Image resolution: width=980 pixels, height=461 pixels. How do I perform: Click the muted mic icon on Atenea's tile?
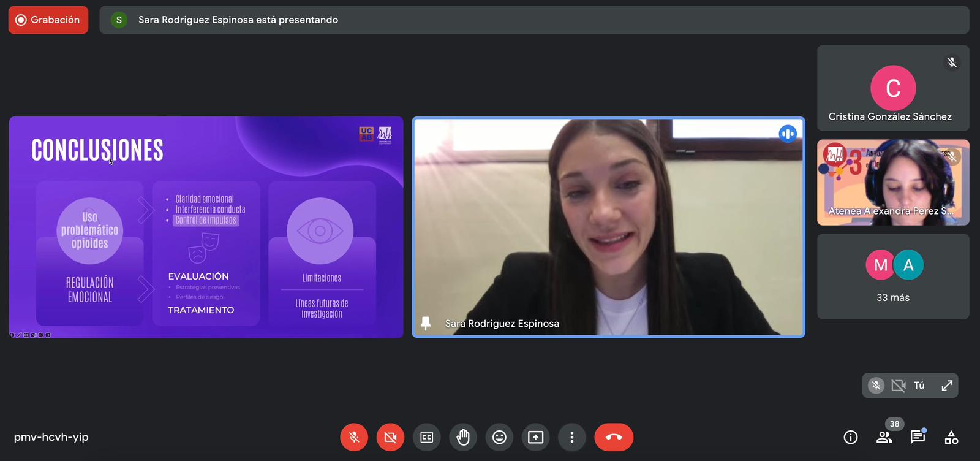tap(951, 157)
